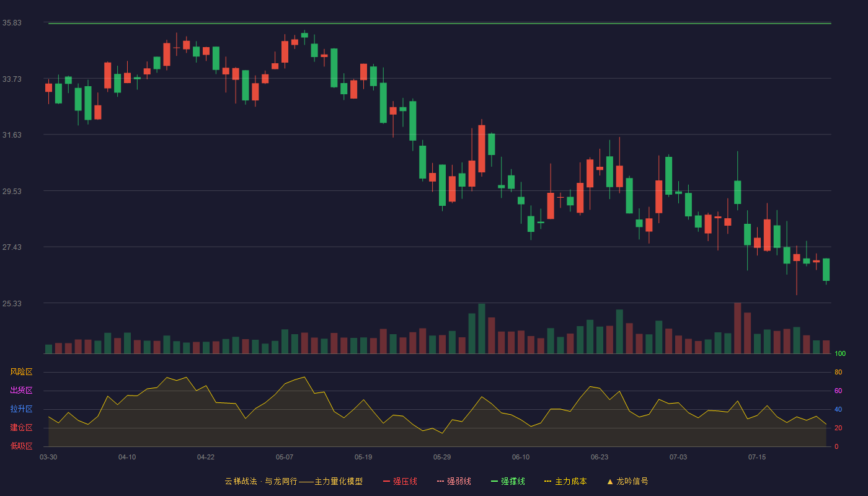
Task: Click the 龙吟信号 triangle legend icon
Action: click(x=610, y=481)
